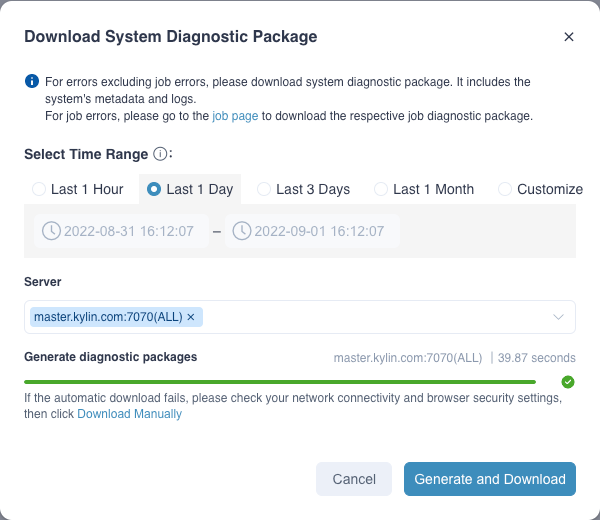
Task: Expand the Server dropdown arrow
Action: [x=559, y=317]
